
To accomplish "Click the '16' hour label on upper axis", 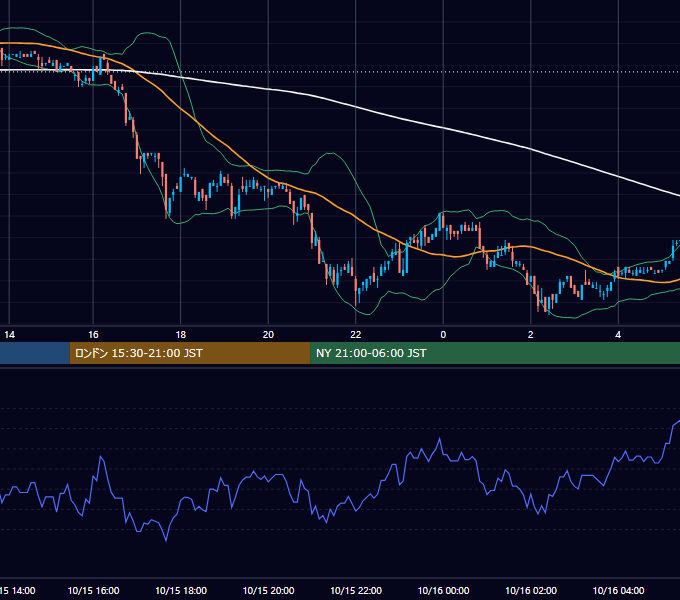I will (x=93, y=335).
